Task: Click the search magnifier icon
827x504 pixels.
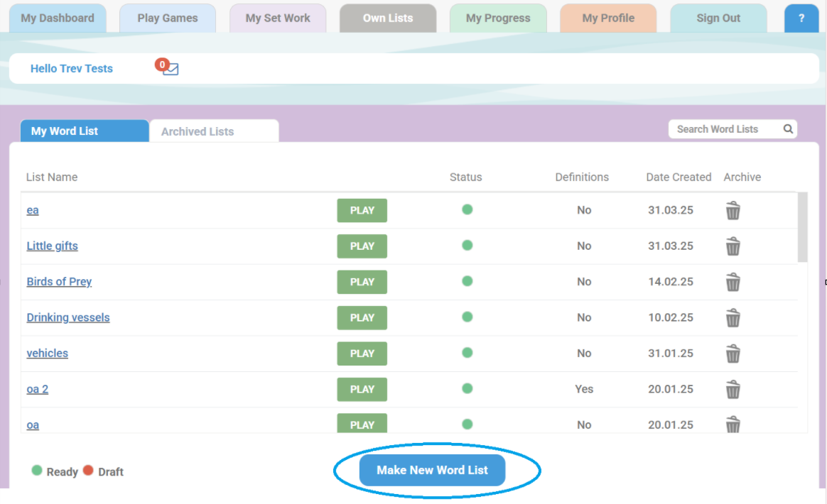Action: click(x=787, y=129)
